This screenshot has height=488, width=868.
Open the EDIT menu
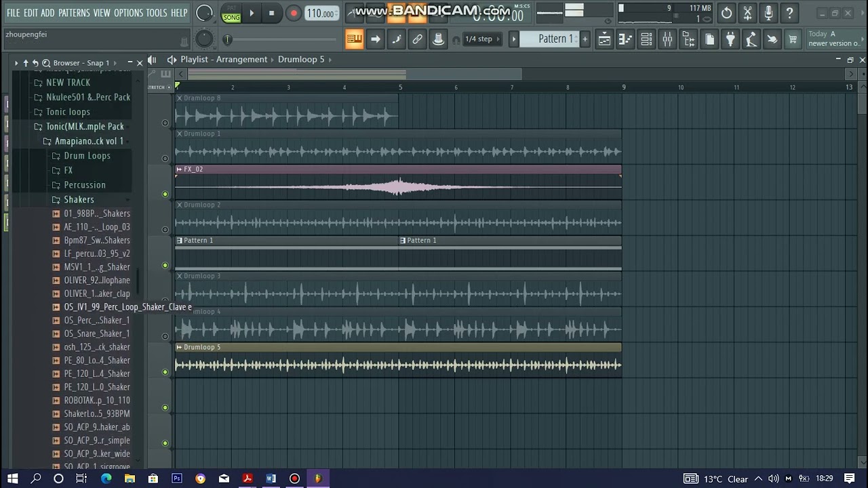[x=31, y=13]
